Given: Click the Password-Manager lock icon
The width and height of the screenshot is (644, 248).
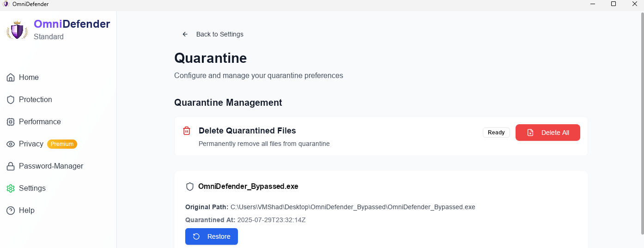Looking at the screenshot, I should (11, 166).
